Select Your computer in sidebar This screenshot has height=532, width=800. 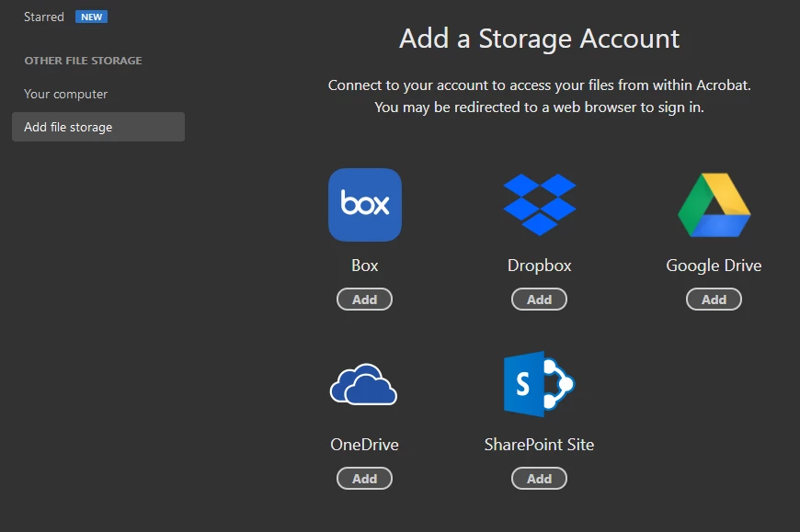click(66, 95)
